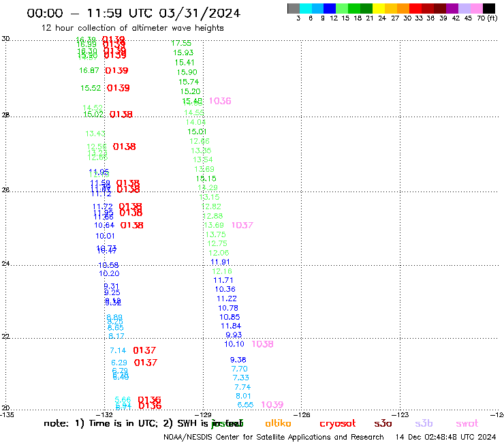
Task: Click the gray swatch in the color scale
Action: [294, 8]
